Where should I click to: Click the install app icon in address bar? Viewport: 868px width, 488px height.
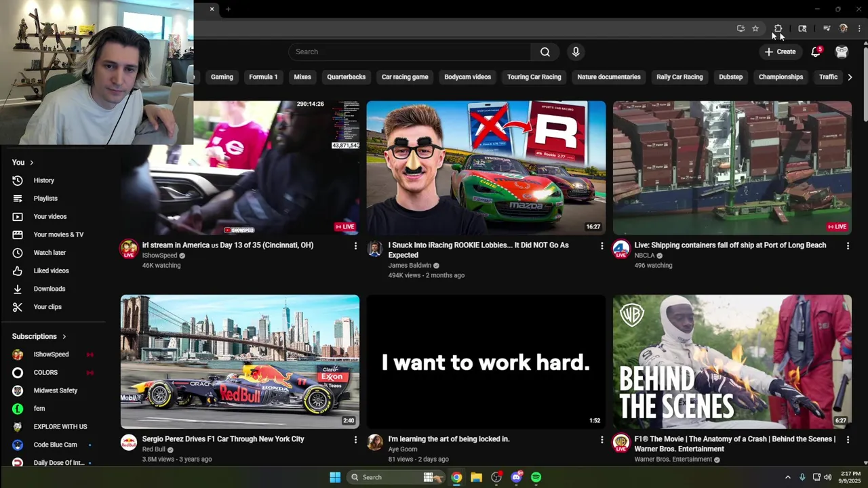(741, 28)
